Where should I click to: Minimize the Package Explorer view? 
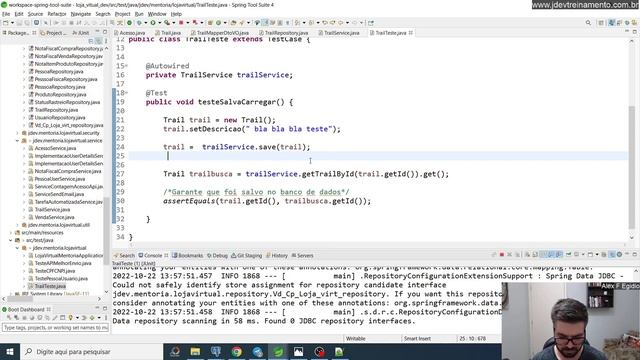98,32
